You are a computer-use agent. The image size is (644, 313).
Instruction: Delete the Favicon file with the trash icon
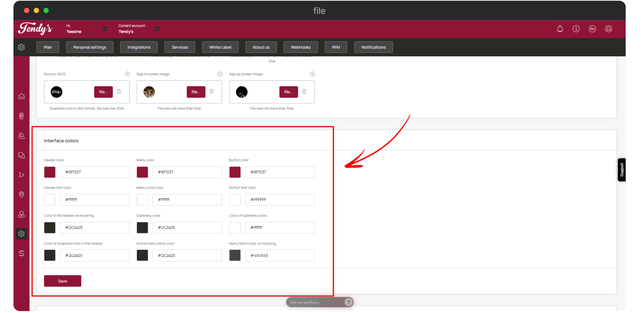(119, 91)
